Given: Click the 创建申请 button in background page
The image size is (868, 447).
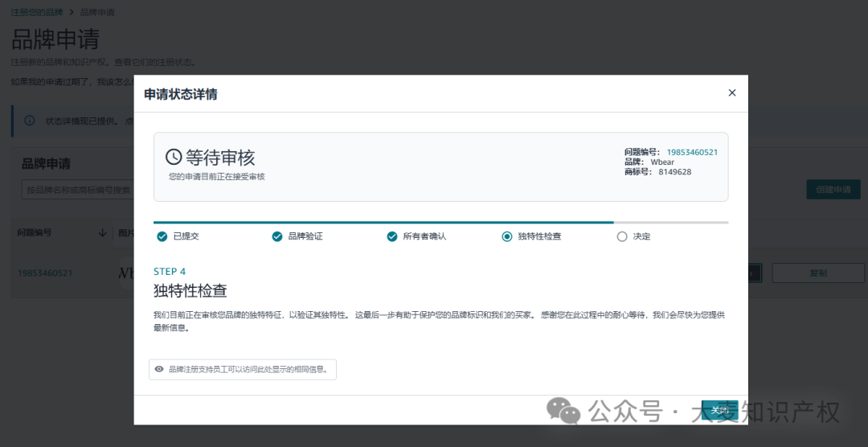Looking at the screenshot, I should 833,190.
